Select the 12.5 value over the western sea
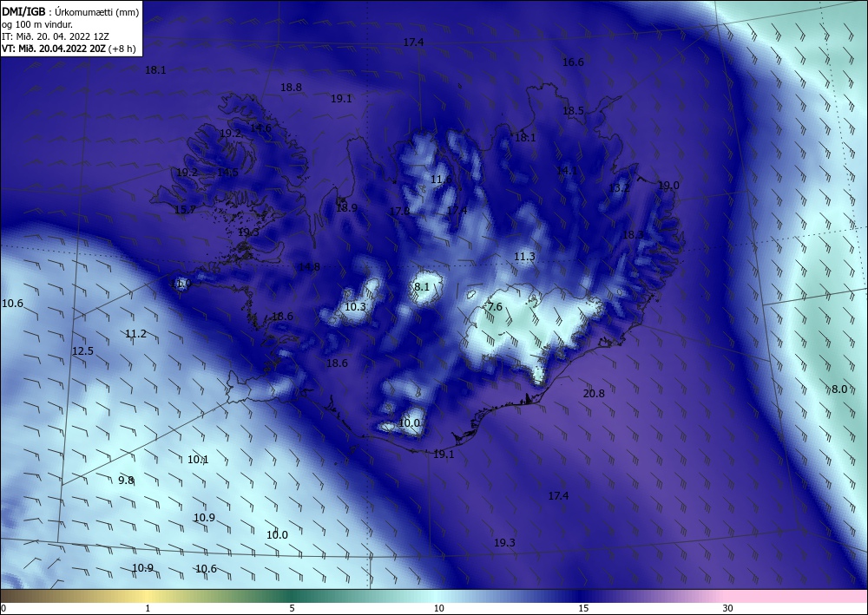The image size is (868, 615). (x=82, y=351)
